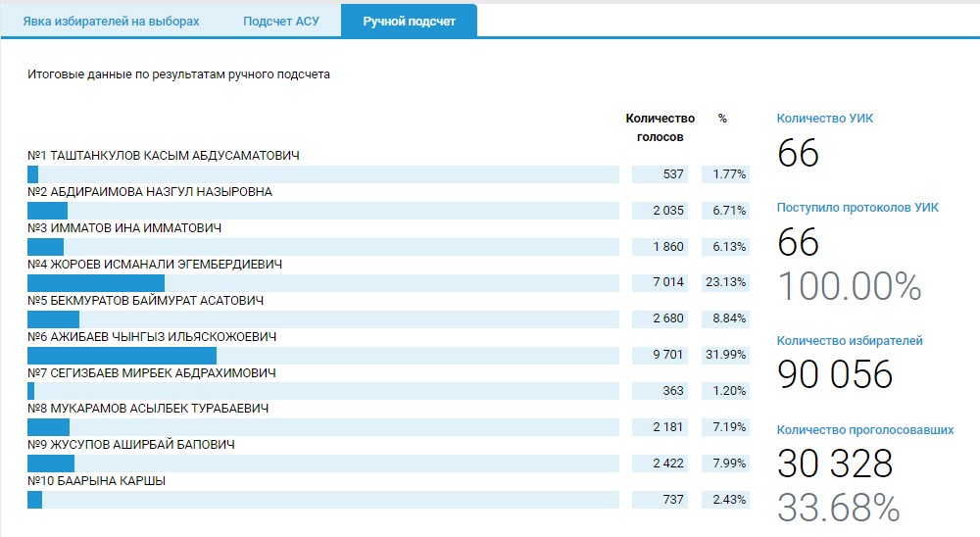Click the Поступило протоколов УИК heading
Image resolution: width=980 pixels, height=537 pixels.
(x=857, y=208)
